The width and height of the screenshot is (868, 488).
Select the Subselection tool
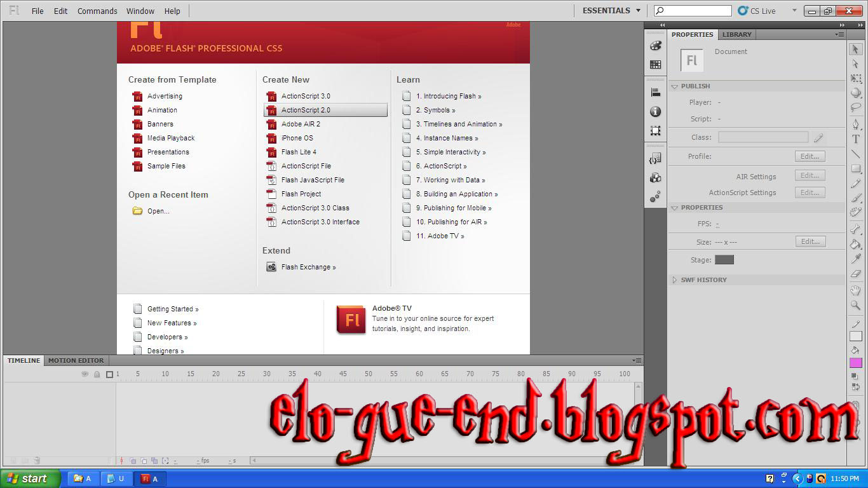(856, 64)
